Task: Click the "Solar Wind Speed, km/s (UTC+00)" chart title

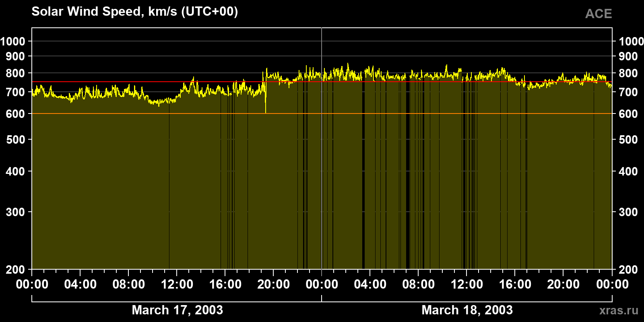Action: click(x=134, y=12)
